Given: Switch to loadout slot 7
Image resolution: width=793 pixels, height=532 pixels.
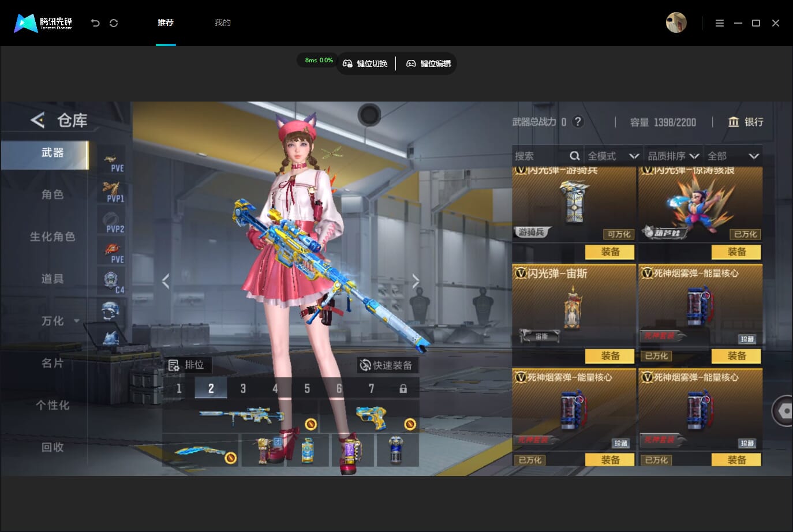Looking at the screenshot, I should click(x=371, y=388).
